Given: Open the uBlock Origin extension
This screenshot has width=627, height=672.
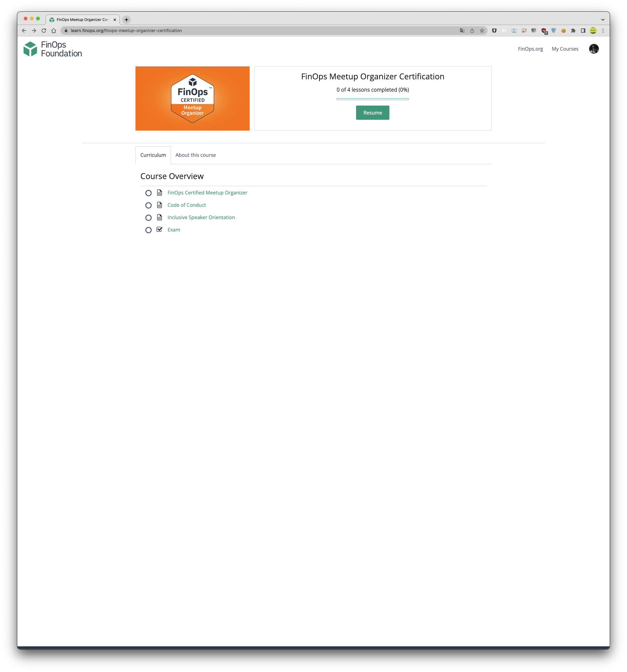Looking at the screenshot, I should (544, 31).
